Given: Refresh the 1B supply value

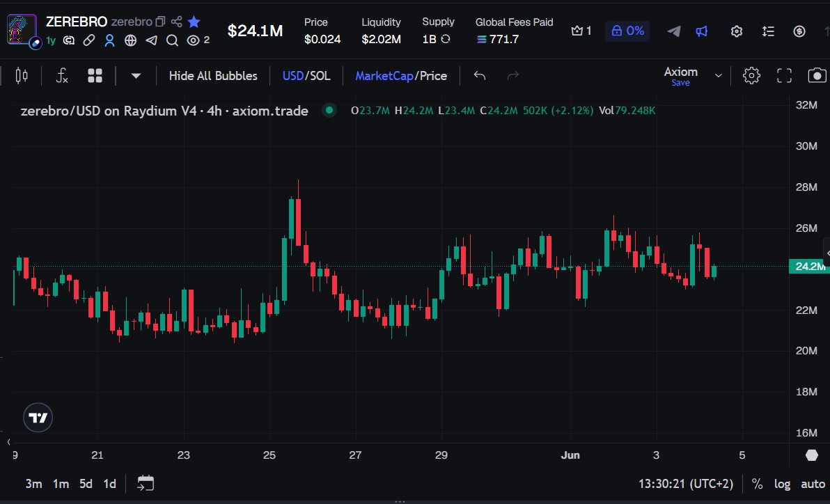Looking at the screenshot, I should point(446,39).
